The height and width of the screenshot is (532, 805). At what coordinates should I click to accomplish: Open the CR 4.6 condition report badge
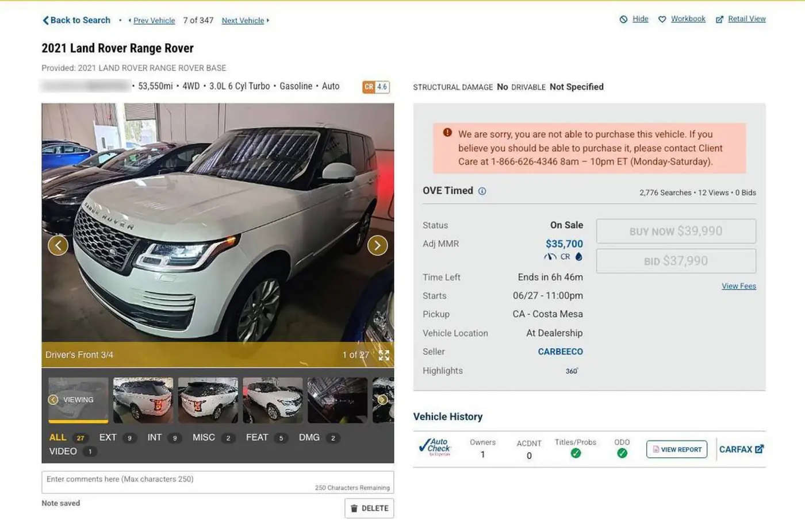(x=375, y=87)
